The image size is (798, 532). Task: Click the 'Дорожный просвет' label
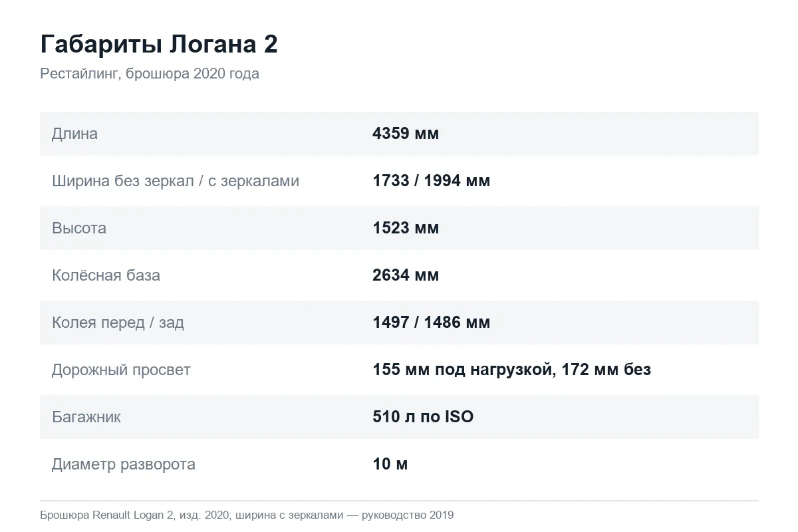121,370
